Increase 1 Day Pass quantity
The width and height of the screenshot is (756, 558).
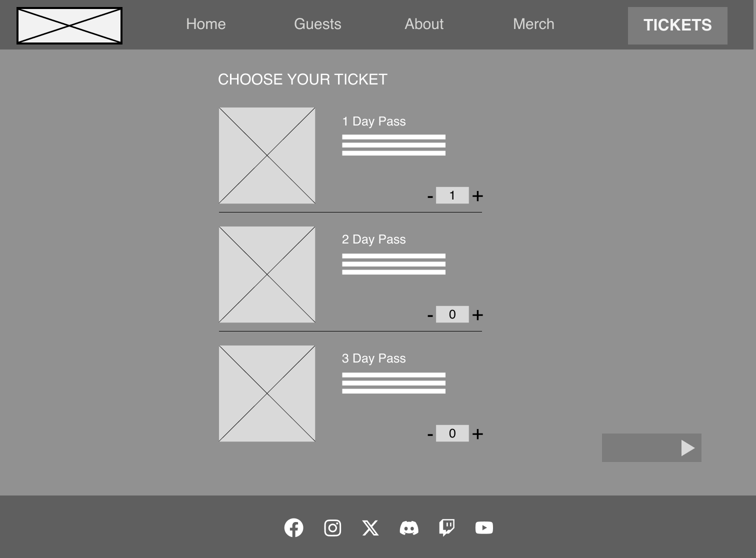pos(477,196)
